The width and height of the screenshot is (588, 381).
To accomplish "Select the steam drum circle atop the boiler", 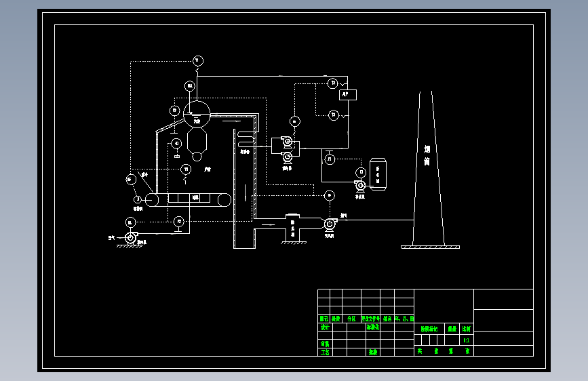I will tap(197, 115).
